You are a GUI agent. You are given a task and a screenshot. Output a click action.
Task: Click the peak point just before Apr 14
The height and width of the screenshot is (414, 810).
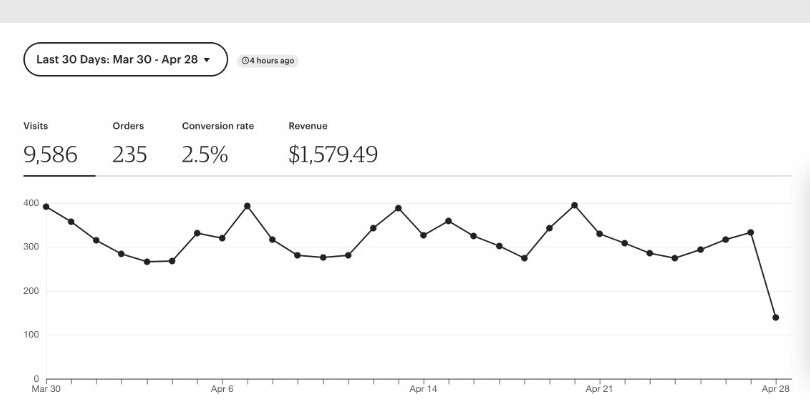coord(398,208)
